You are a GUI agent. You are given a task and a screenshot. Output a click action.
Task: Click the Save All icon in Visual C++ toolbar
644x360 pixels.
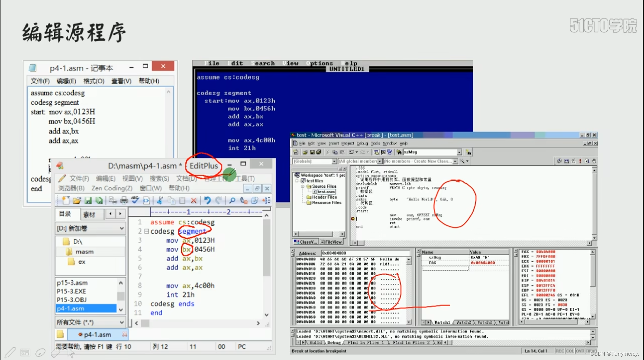318,152
